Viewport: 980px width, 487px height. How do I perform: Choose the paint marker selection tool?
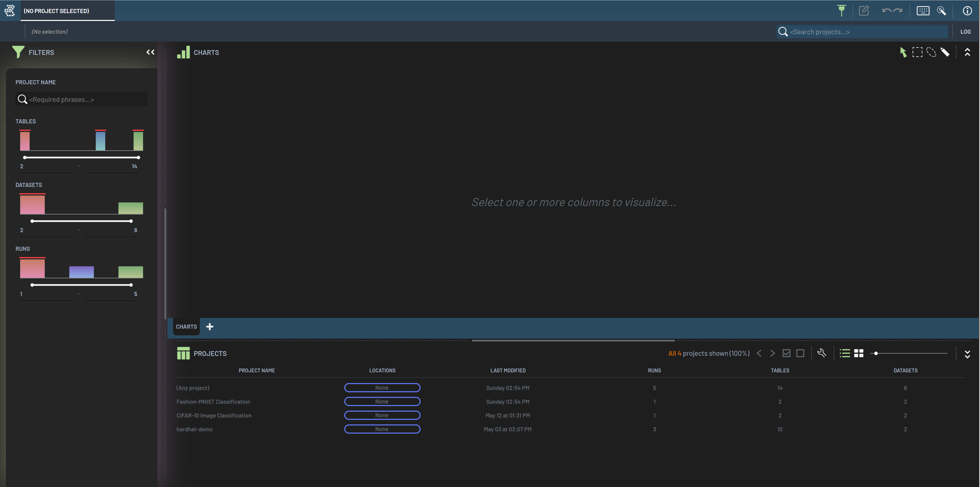[945, 52]
